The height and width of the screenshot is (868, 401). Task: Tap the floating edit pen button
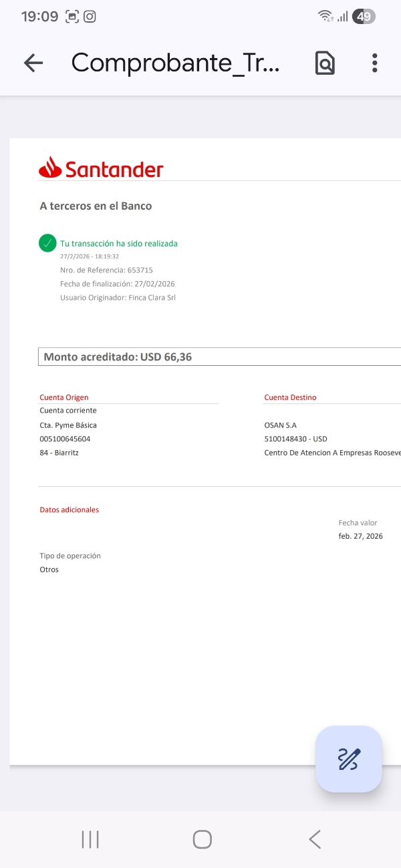coord(349,759)
